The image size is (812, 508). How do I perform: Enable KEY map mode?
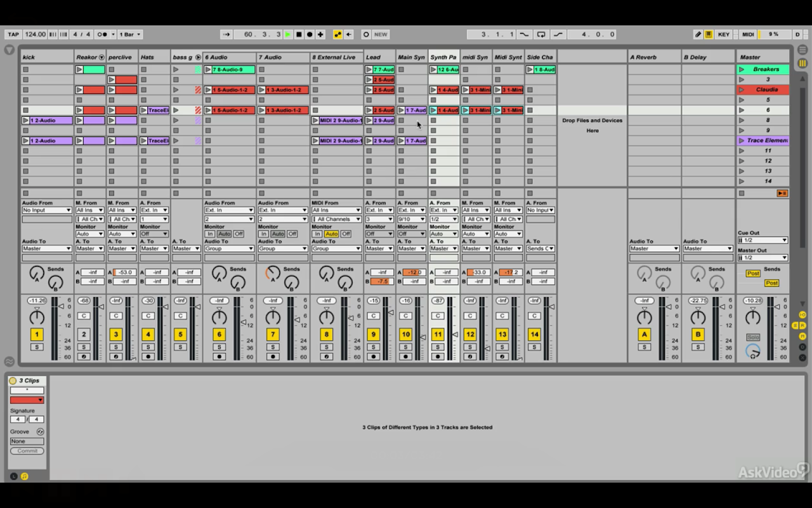(723, 34)
